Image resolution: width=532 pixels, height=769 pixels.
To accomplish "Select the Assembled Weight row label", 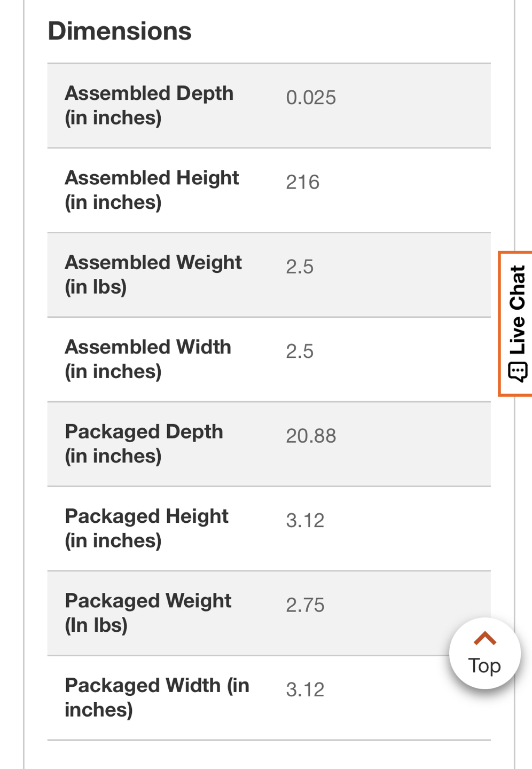I will click(x=153, y=274).
